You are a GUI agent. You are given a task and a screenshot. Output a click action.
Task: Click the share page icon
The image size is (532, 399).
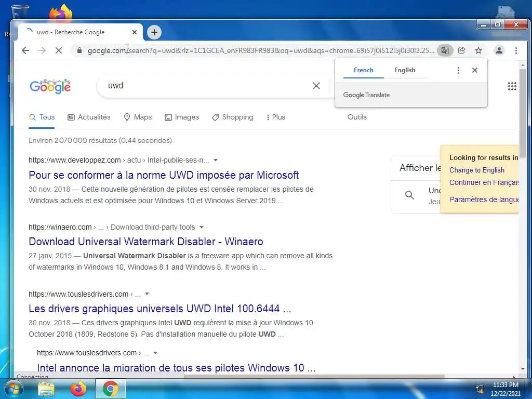(462, 50)
